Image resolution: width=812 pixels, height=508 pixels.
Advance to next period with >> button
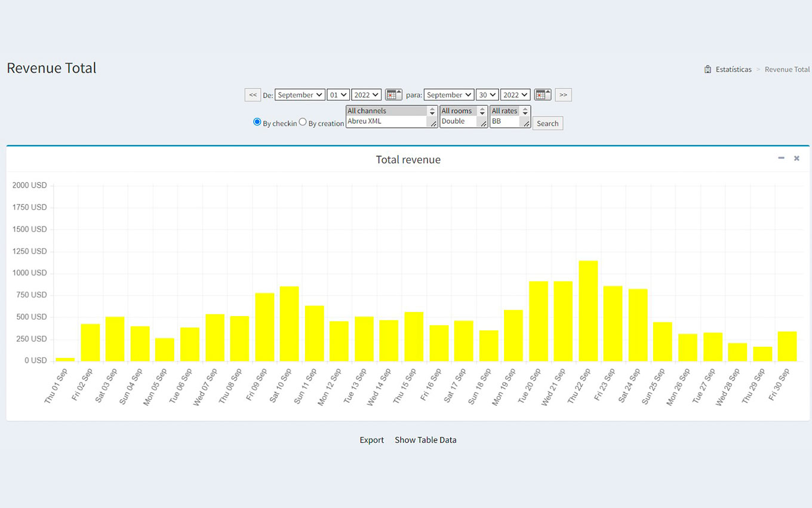point(563,95)
